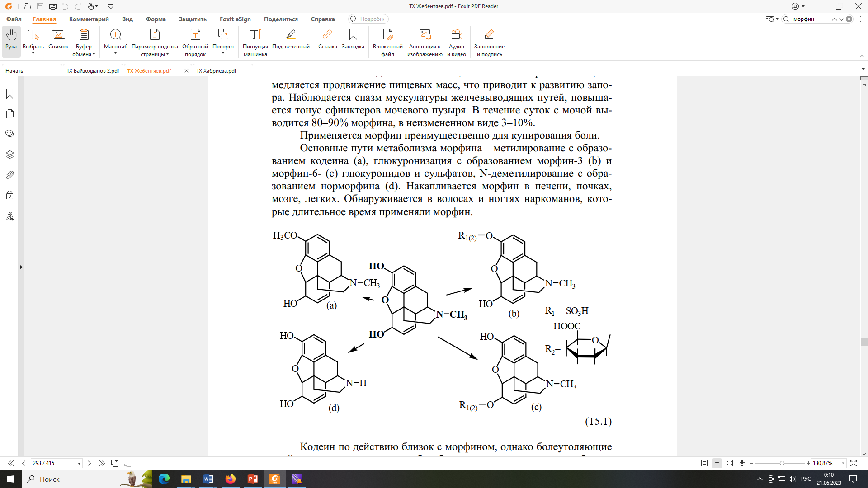Open the Signatures panel in left sidebar
Screen dimensions: 868x488
[10, 216]
